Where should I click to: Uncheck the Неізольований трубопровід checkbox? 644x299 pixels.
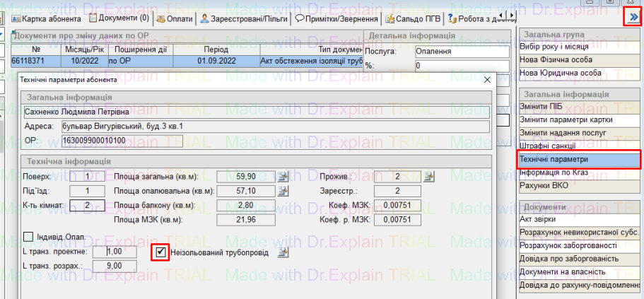point(161,252)
